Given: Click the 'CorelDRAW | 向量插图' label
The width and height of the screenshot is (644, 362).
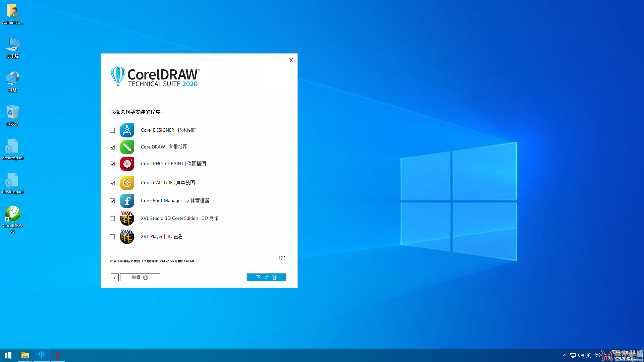Looking at the screenshot, I should (x=164, y=147).
